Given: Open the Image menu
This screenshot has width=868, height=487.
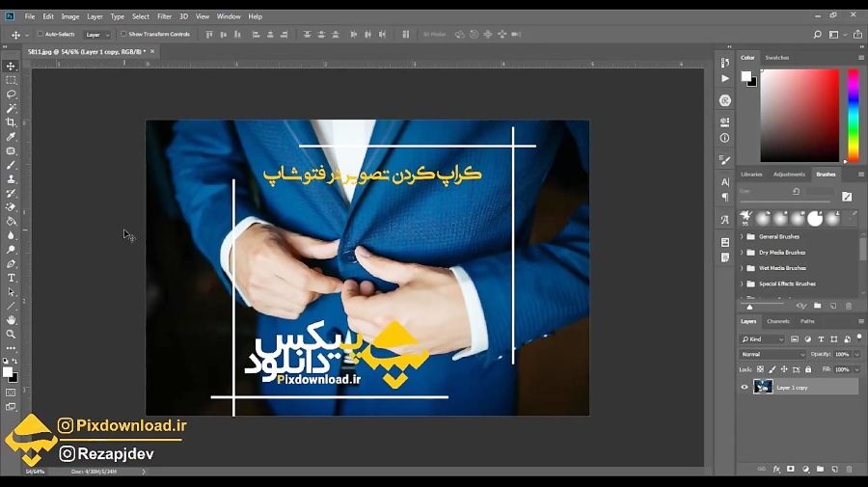Looking at the screenshot, I should 70,16.
